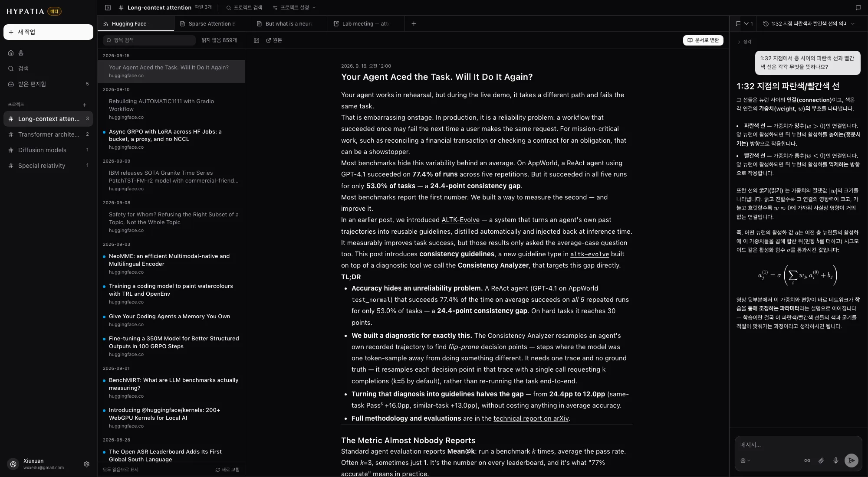Switch to the Hugging Face tab
The width and height of the screenshot is (868, 477).
[136, 24]
